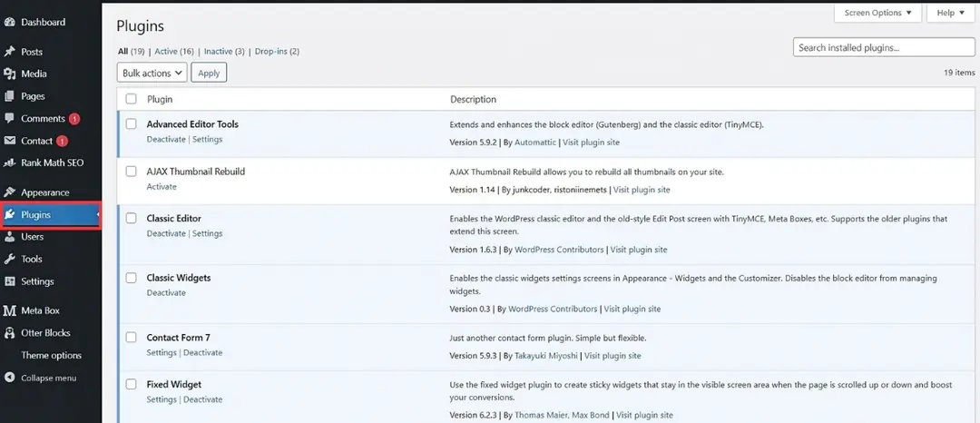Check the Classic Widgets checkbox
Viewport: 980px width, 423px height.
pyautogui.click(x=131, y=278)
